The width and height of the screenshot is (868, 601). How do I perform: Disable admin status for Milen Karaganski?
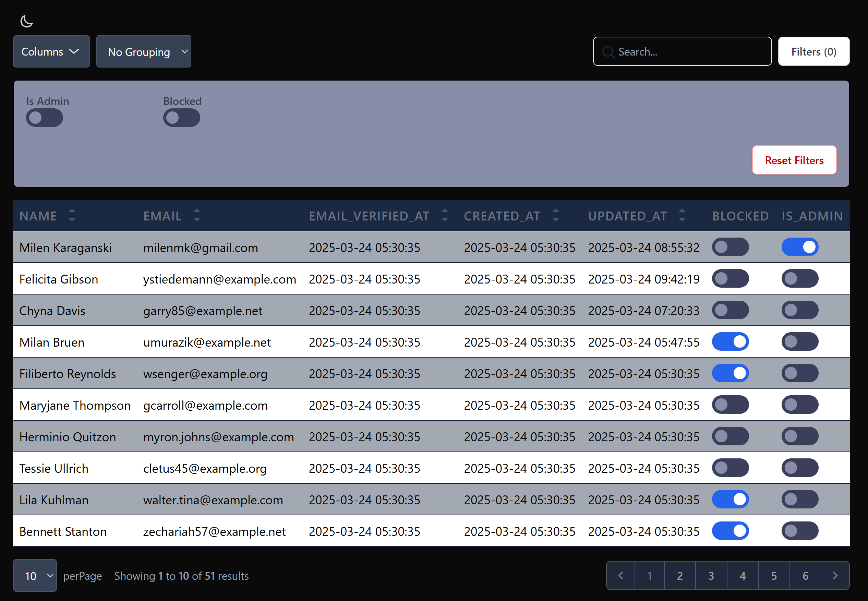[800, 247]
